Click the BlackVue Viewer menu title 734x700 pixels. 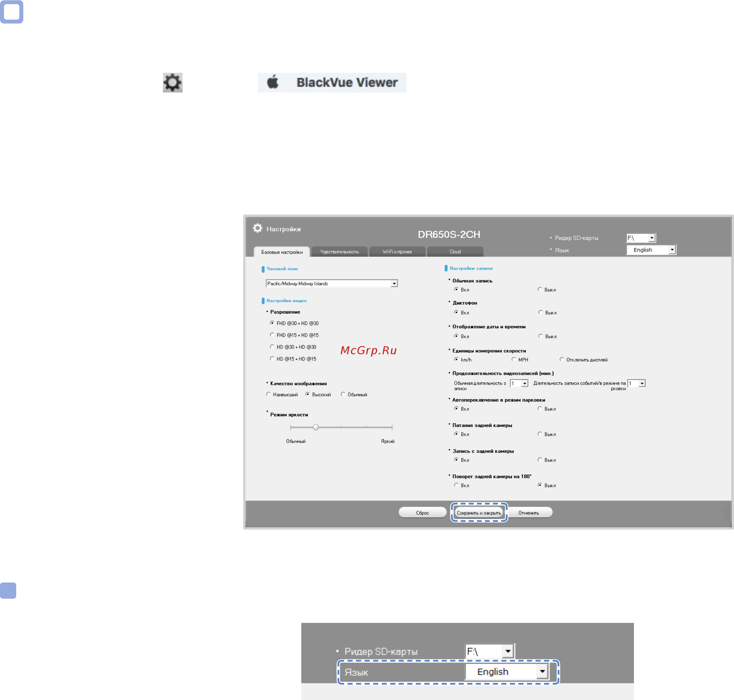[347, 83]
